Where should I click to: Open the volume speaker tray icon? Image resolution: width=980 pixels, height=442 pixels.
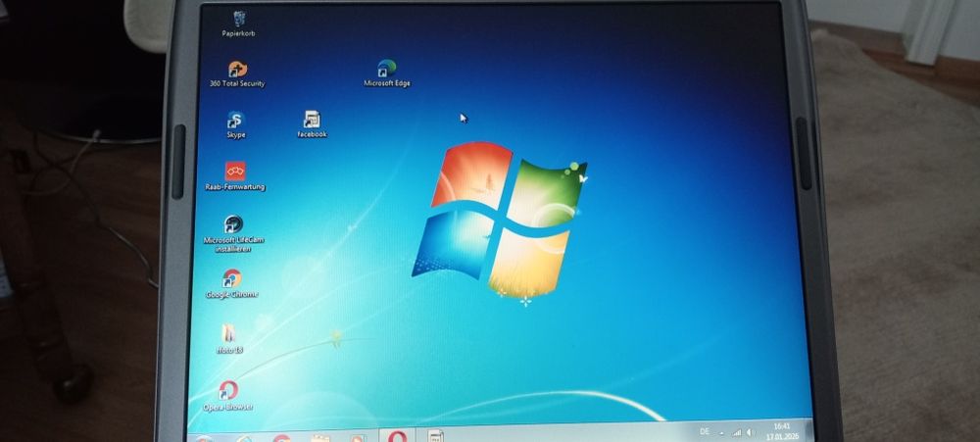[x=751, y=432]
